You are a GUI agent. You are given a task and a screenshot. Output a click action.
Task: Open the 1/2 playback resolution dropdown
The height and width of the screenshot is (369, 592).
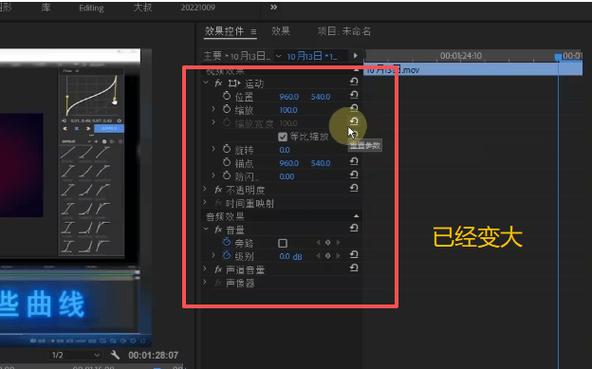(76, 355)
